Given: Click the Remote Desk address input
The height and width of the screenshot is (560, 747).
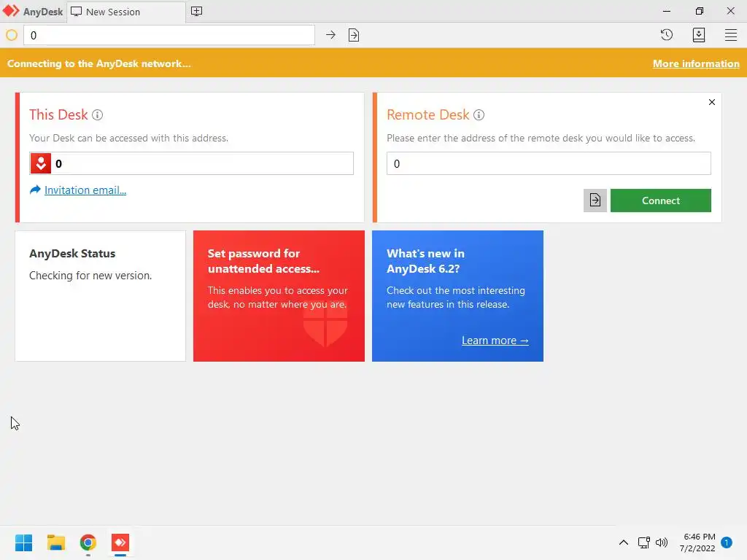Looking at the screenshot, I should click(549, 163).
